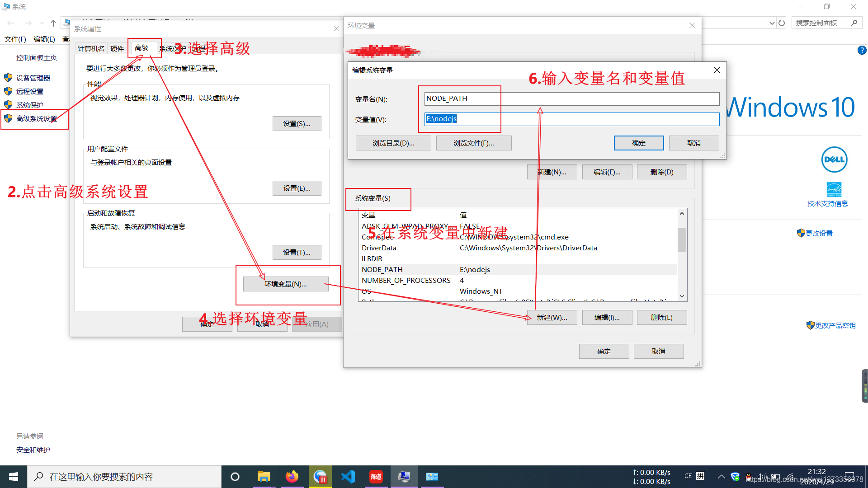Click the system variables list scroll-down arrow
This screenshot has width=868, height=488.
[682, 296]
